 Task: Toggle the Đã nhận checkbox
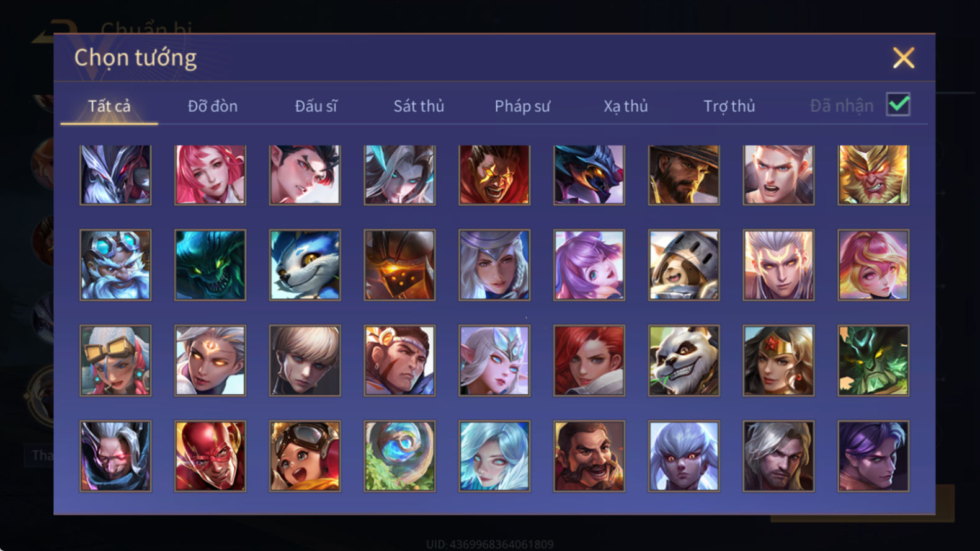click(898, 104)
